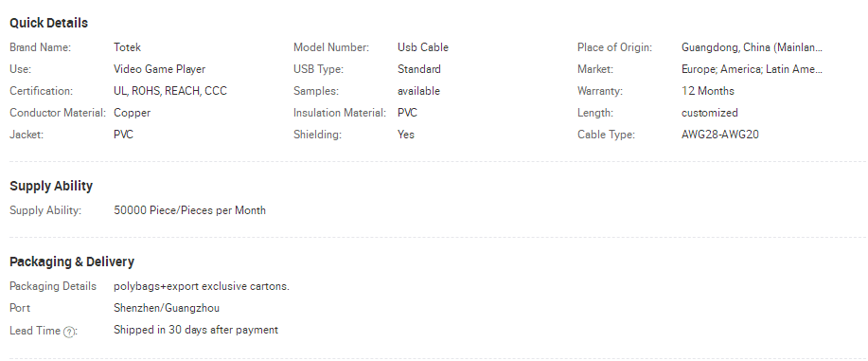Click the polybags+export exclusive cartons text
The image size is (868, 361).
202,287
